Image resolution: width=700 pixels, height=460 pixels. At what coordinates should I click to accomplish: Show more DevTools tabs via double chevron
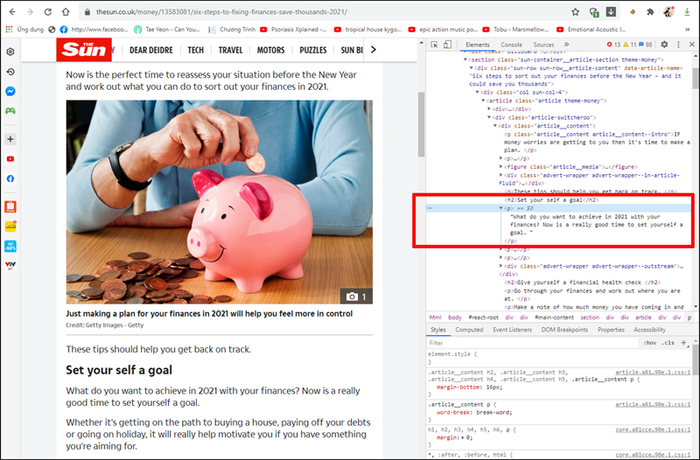pos(567,45)
